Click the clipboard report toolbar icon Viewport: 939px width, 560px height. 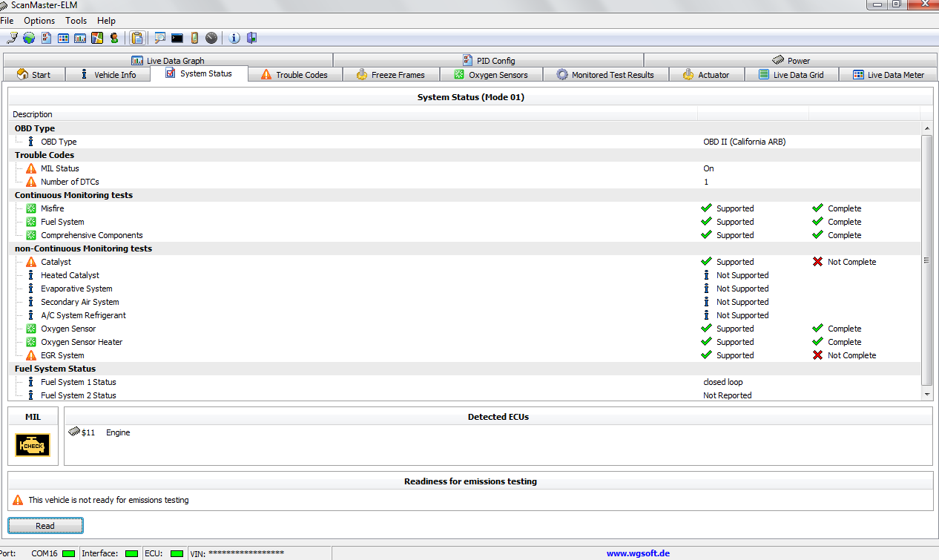pos(137,38)
